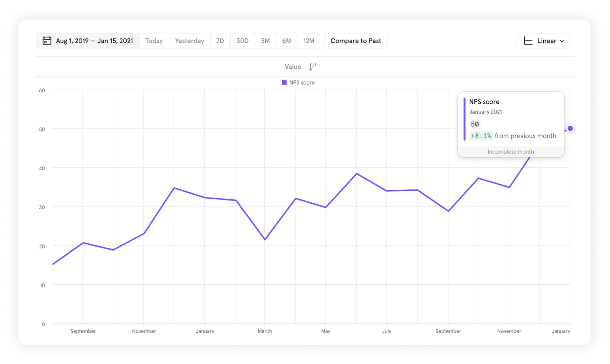
Task: Choose the 6M time range
Action: coord(286,41)
